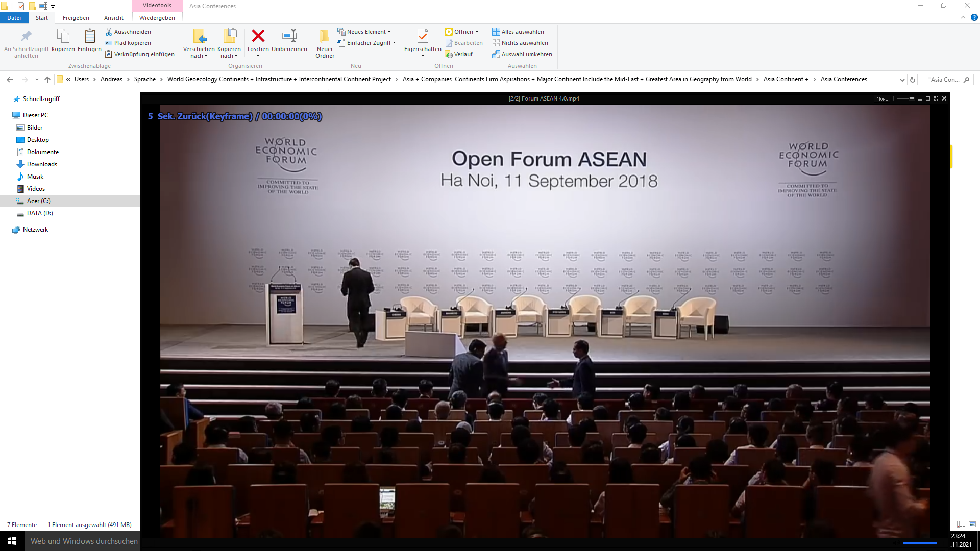Image resolution: width=980 pixels, height=551 pixels.
Task: Open Kopieren nach menu
Action: (x=229, y=43)
